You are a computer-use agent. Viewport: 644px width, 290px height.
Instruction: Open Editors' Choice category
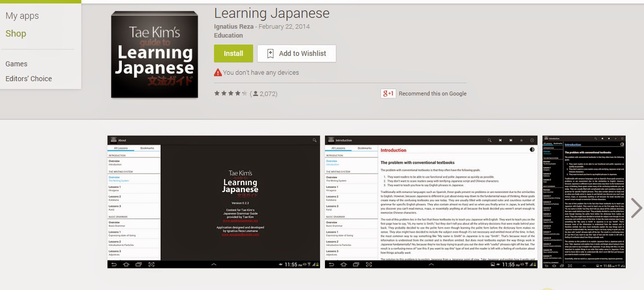pyautogui.click(x=29, y=79)
